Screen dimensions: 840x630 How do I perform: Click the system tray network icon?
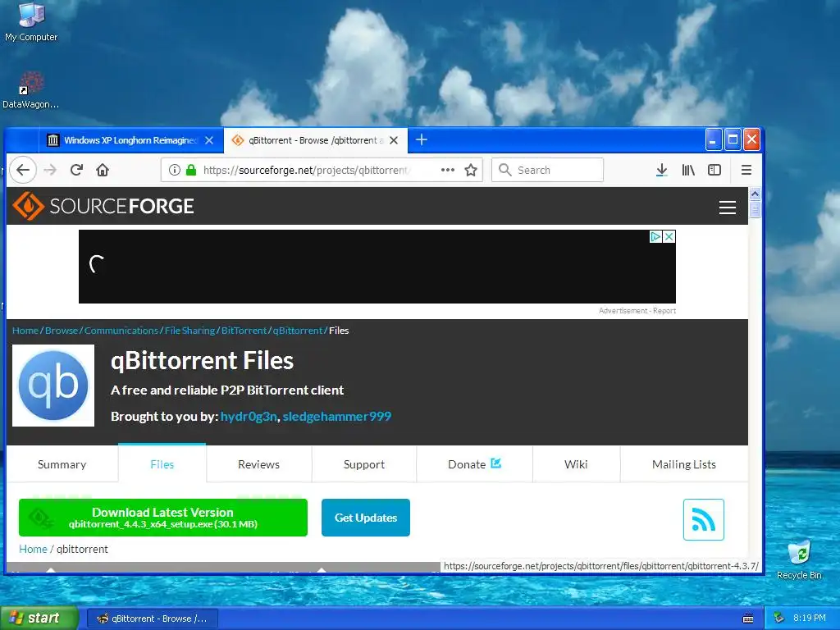(779, 619)
